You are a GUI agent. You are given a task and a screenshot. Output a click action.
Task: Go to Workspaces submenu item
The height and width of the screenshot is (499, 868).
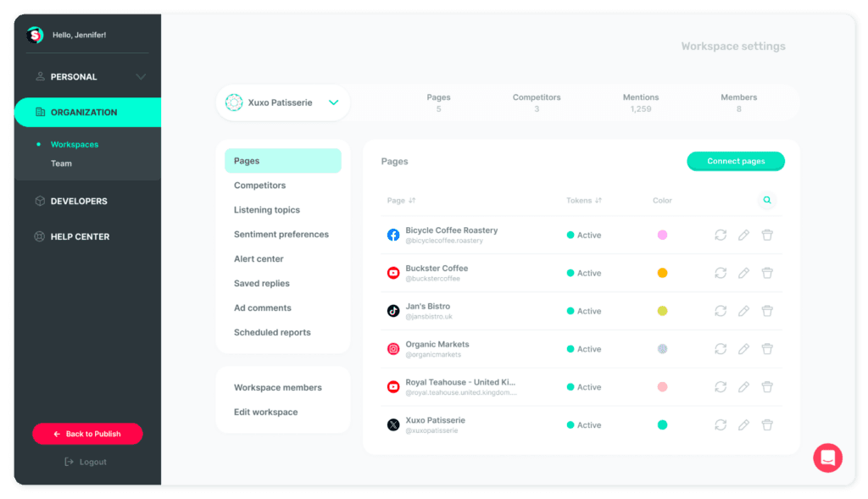coord(75,144)
